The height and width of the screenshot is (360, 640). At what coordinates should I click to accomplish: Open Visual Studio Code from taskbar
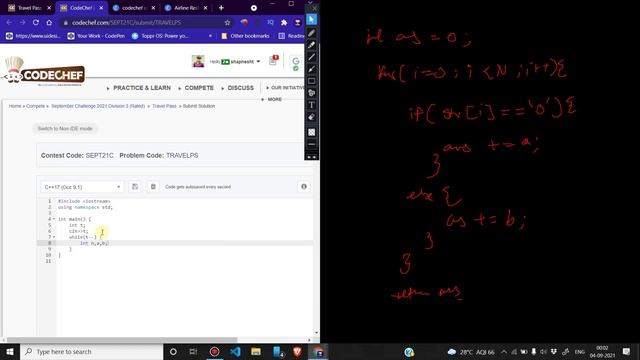236,351
